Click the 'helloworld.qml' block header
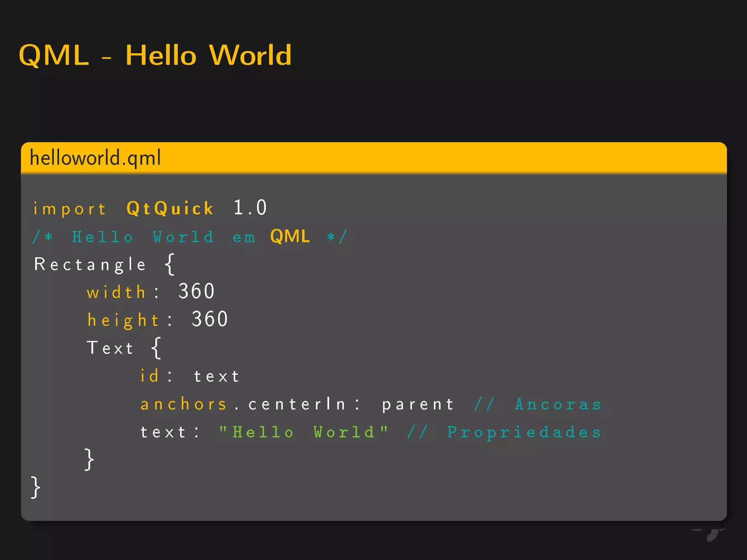747x560 pixels. pyautogui.click(x=374, y=158)
